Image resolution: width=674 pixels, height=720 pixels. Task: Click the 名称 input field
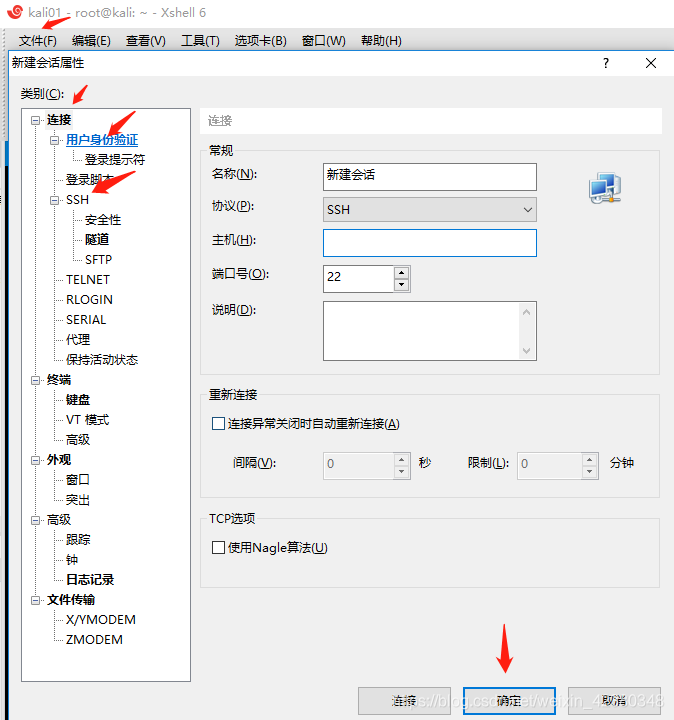click(x=430, y=177)
